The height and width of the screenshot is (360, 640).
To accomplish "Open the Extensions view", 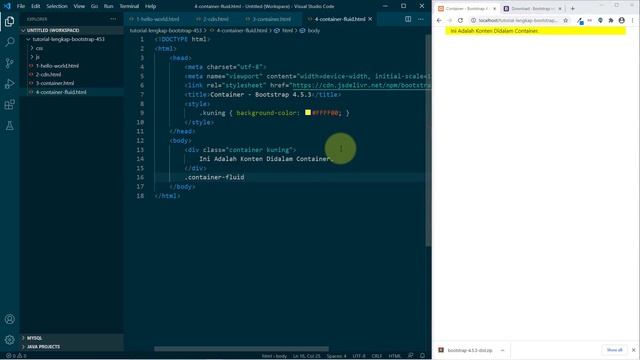I will coord(9,104).
